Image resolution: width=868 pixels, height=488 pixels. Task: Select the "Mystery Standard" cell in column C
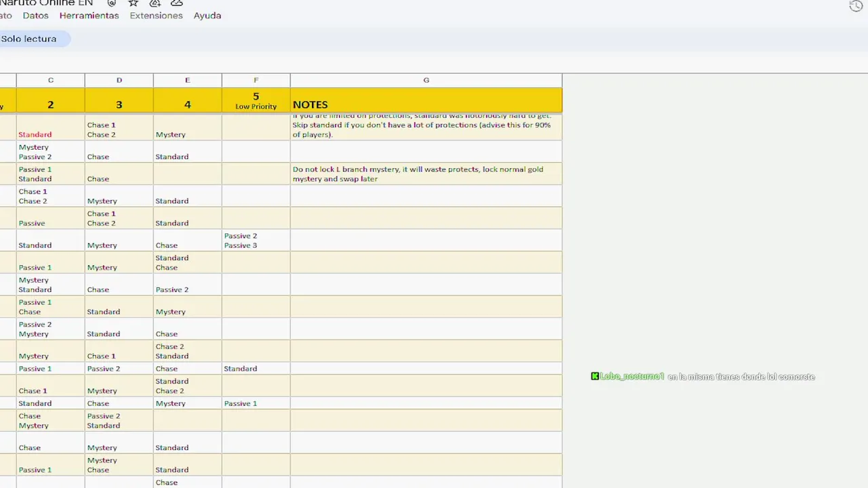[x=51, y=285]
